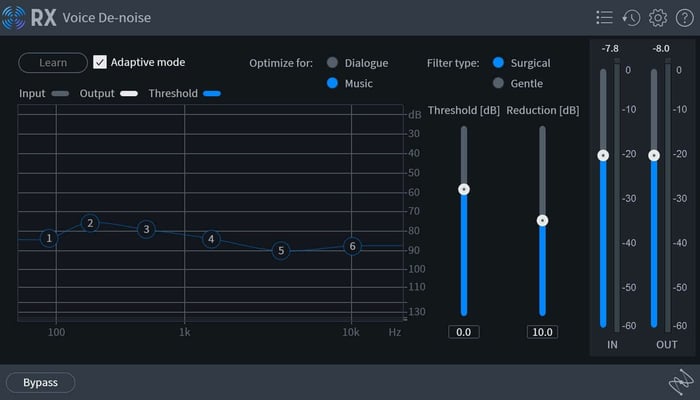The width and height of the screenshot is (700, 400).
Task: Select Dialogue optimize option
Action: [x=332, y=62]
